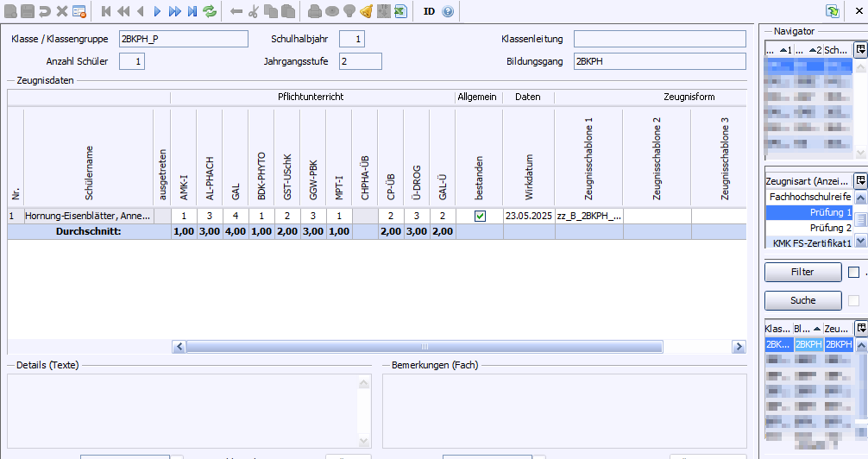Click the ID toolbar button
Screen dimensions: 868x459
429,11
